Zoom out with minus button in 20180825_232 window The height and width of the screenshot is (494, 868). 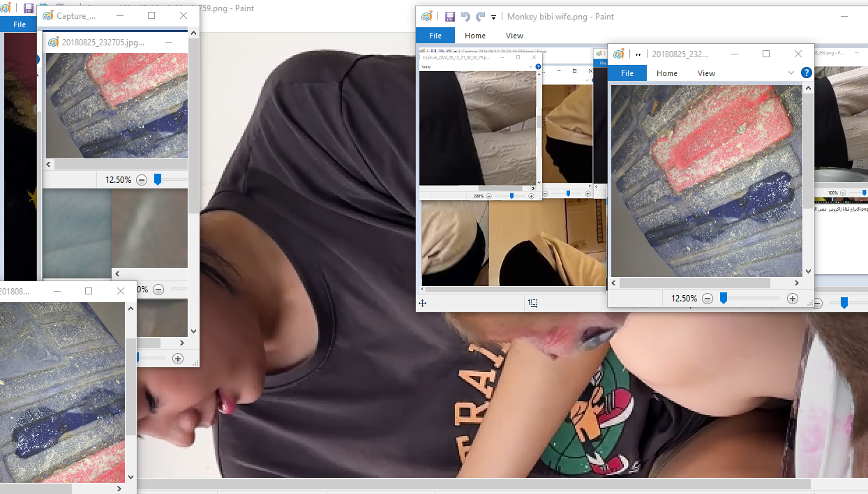click(708, 299)
